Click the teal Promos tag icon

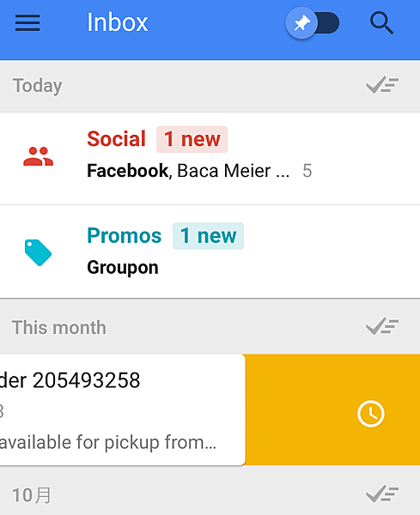click(38, 252)
